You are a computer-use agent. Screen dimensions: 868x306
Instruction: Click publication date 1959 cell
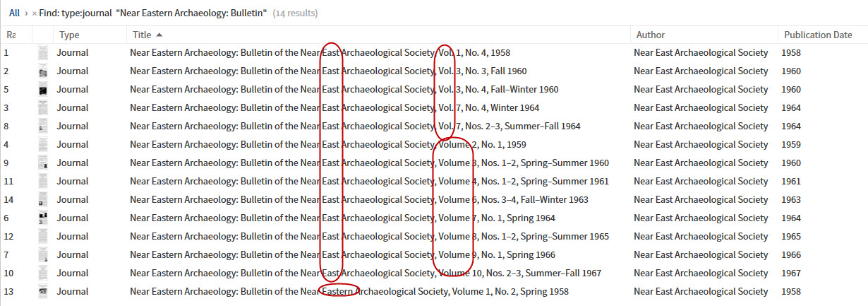791,144
